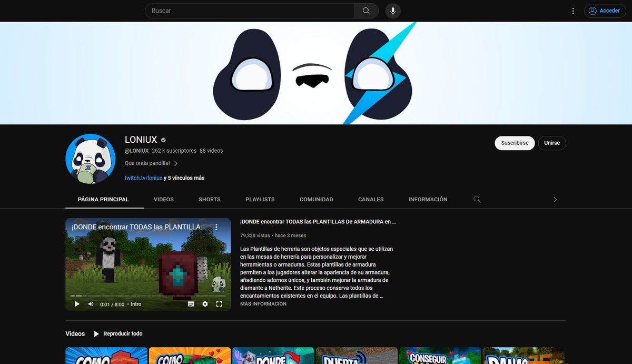Screen dimensions: 632x364
Task: Click the '88 videos' count text
Action: tap(211, 151)
